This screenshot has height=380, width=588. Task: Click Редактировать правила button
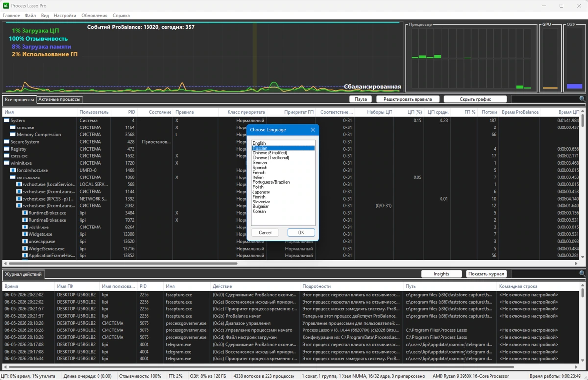pyautogui.click(x=408, y=99)
